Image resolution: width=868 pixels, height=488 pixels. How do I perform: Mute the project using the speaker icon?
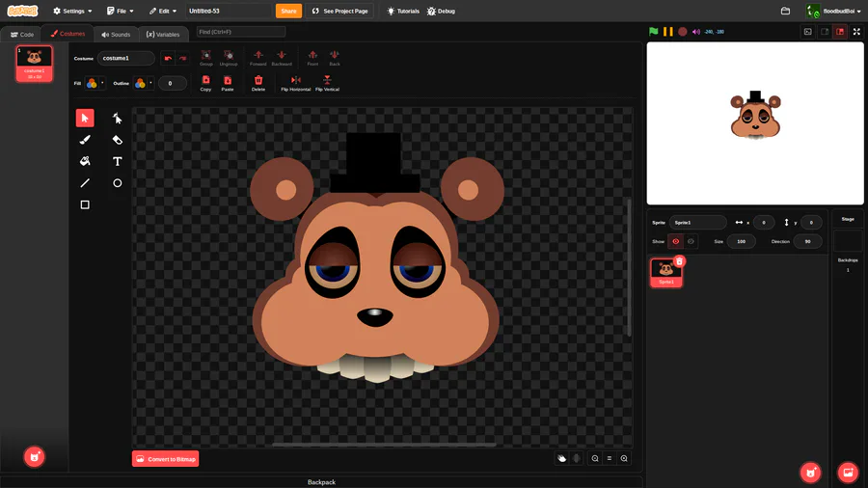click(696, 32)
